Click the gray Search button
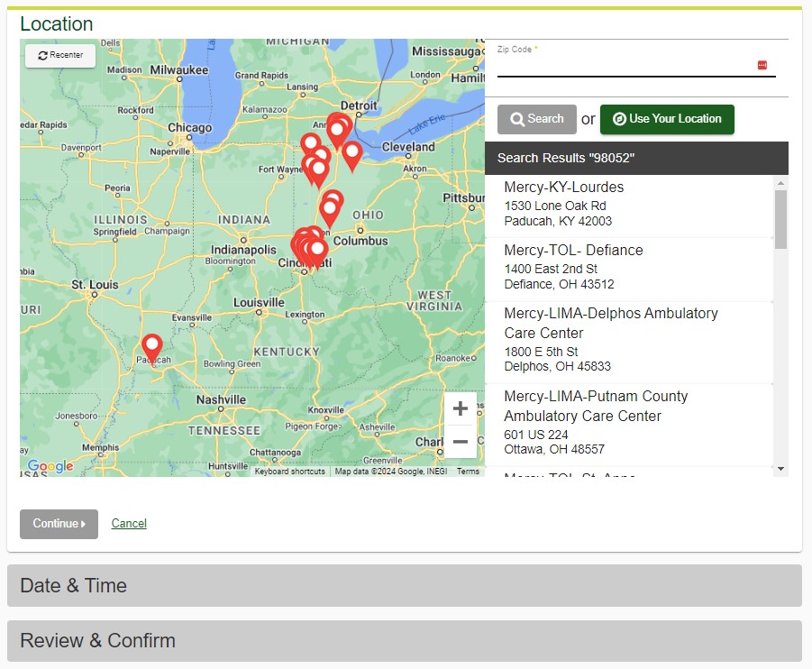This screenshot has width=812, height=669. click(x=536, y=119)
